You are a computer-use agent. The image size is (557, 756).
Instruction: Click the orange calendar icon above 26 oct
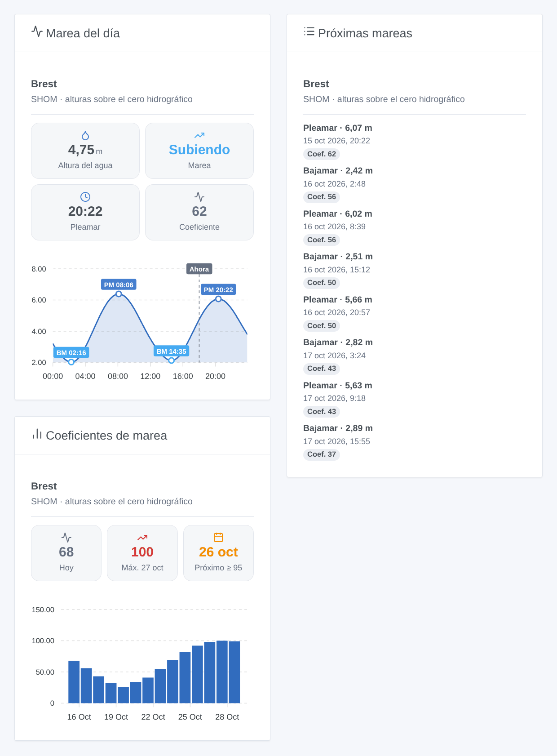[x=218, y=538]
